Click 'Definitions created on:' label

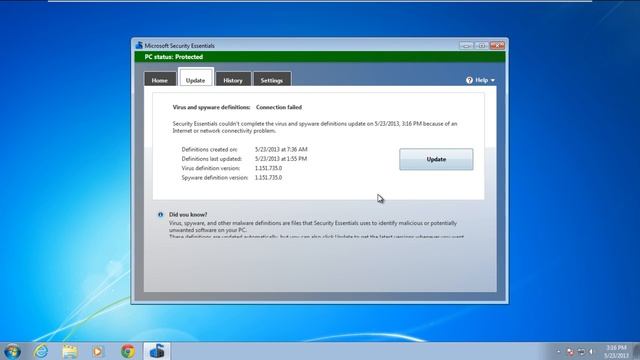209,149
